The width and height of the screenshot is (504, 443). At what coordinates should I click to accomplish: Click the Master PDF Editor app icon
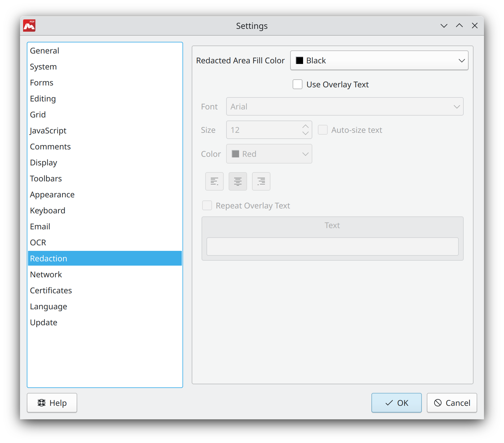pyautogui.click(x=29, y=26)
